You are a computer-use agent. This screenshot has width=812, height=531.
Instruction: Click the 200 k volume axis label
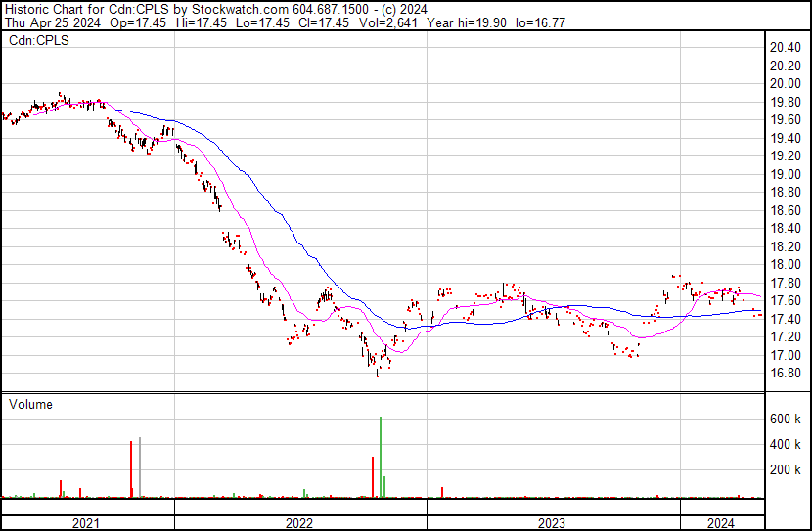787,470
